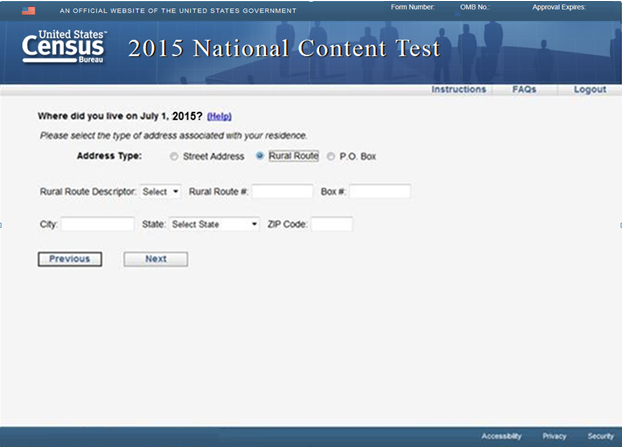Open the Rural Route Descriptor dropdown
Screen dimensions: 622x447
click(x=160, y=192)
